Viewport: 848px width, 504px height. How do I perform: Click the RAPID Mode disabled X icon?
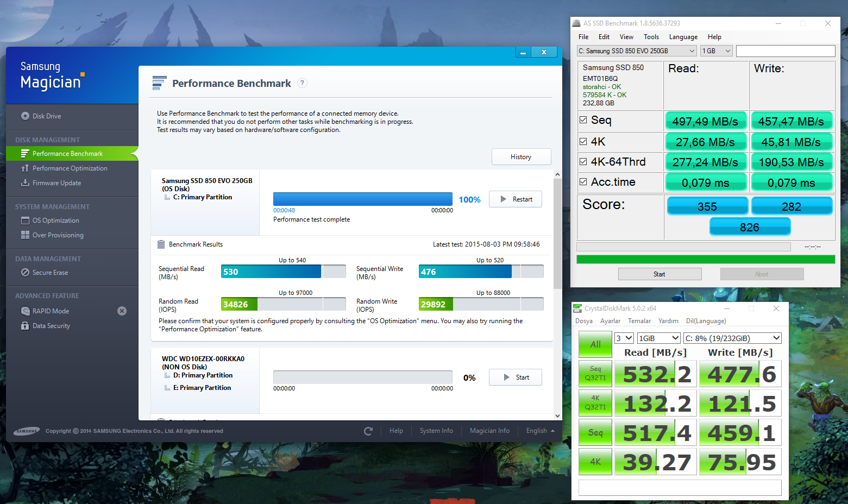tap(122, 311)
